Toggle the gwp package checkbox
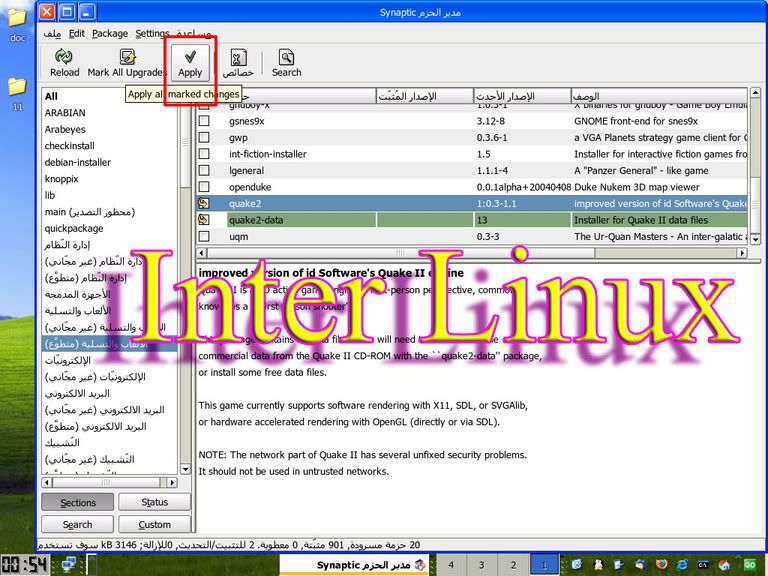768x576 pixels. pos(204,138)
